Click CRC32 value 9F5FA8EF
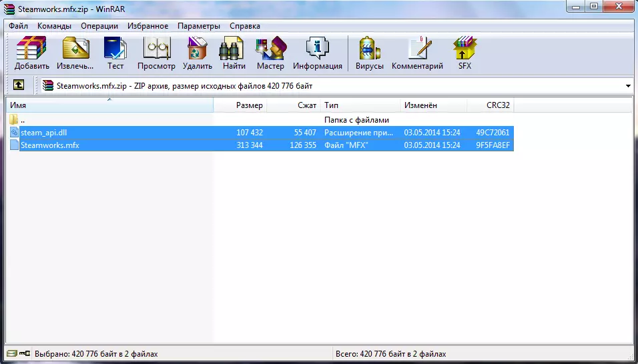 click(493, 145)
